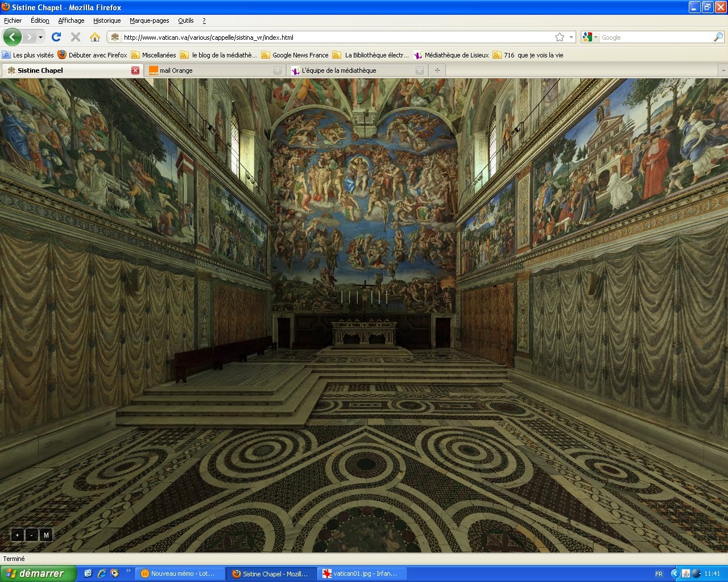Open the Google News France bookmark
The image size is (728, 582).
295,55
